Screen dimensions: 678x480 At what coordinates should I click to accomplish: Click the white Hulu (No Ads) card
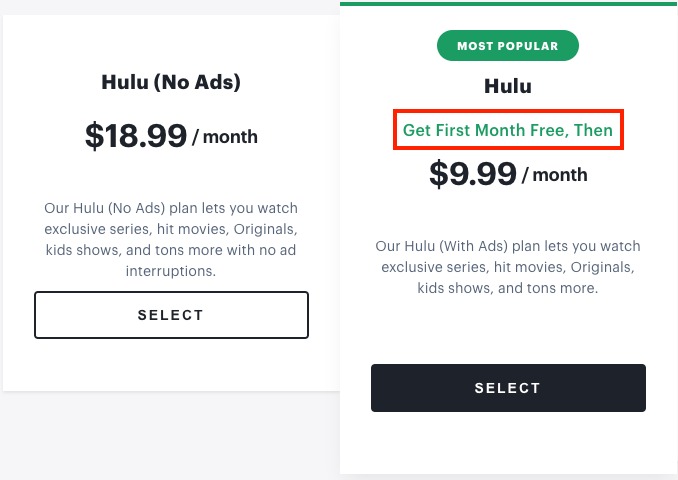(171, 203)
